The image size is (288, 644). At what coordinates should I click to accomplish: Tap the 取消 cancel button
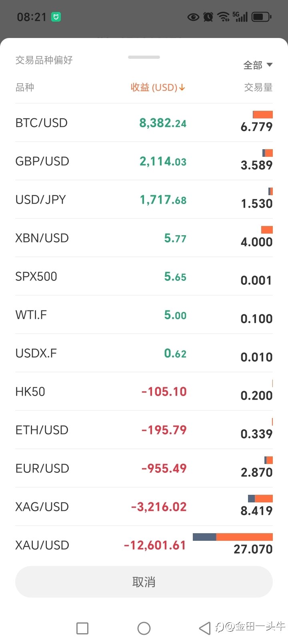tap(144, 582)
